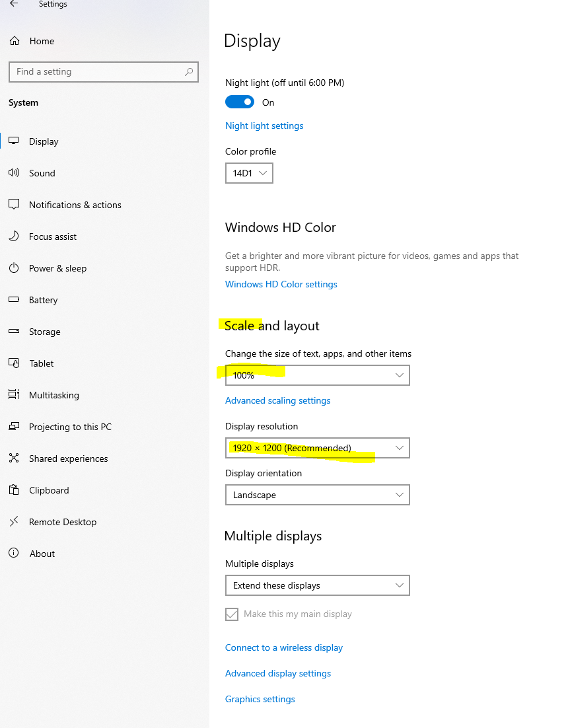Screen dimensions: 566x728
Task: Click the About info icon
Action: (x=14, y=553)
